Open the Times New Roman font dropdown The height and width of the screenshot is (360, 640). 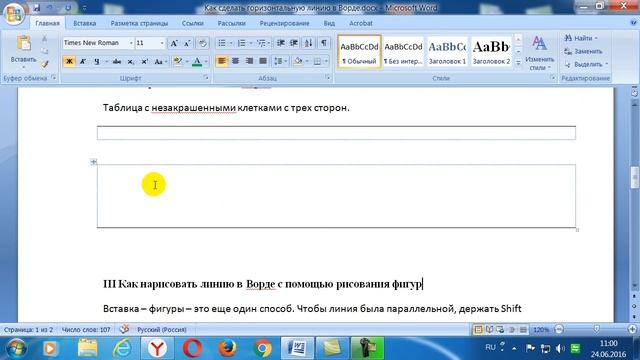pos(131,43)
